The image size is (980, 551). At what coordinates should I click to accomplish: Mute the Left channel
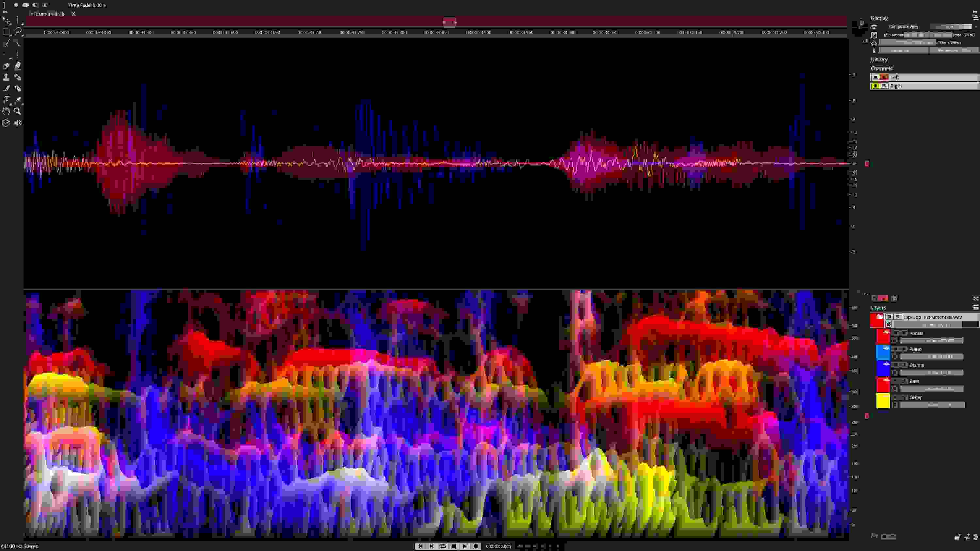coord(876,77)
